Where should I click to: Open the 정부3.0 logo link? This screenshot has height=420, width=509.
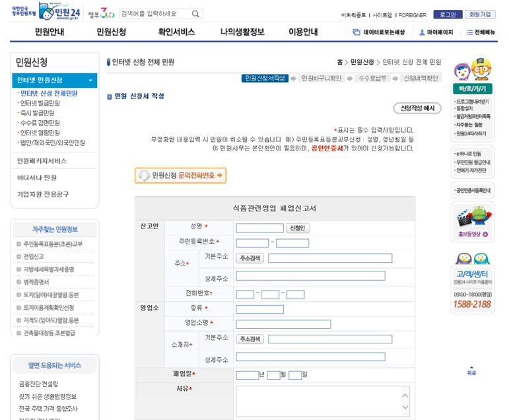pyautogui.click(x=100, y=13)
